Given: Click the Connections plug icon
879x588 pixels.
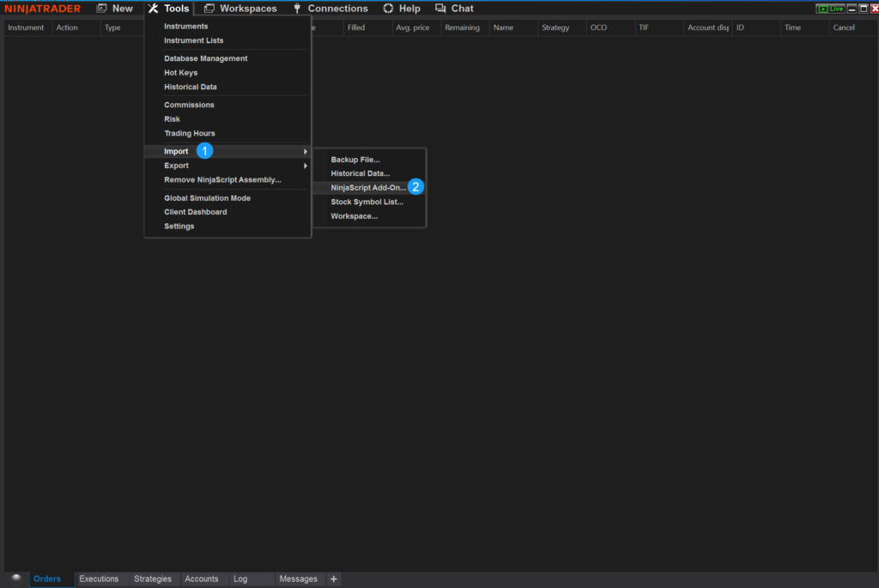Looking at the screenshot, I should [x=298, y=9].
